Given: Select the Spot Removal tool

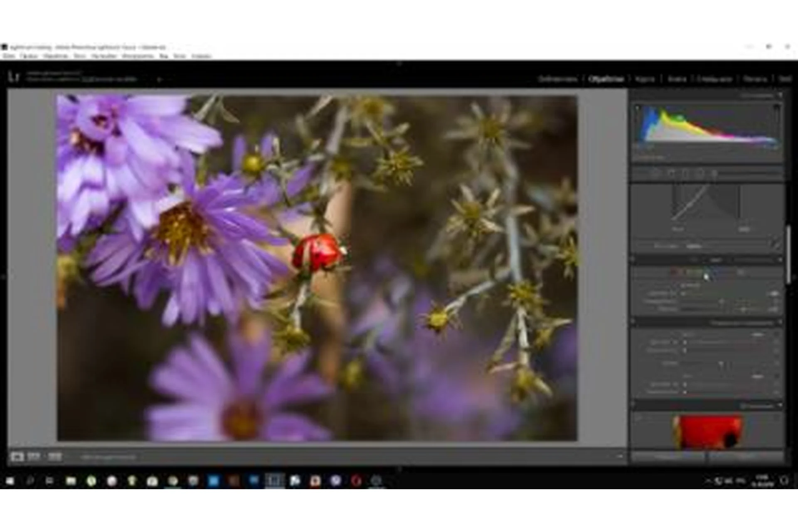Looking at the screenshot, I should click(x=670, y=173).
